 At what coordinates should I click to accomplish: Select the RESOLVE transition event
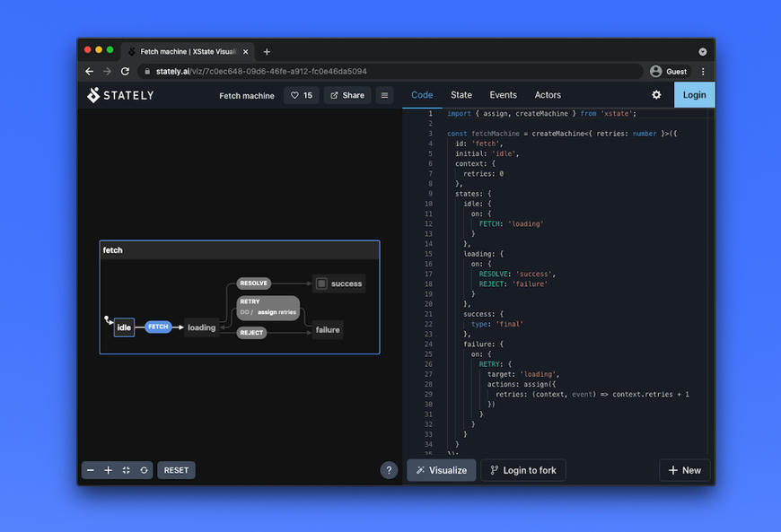253,283
